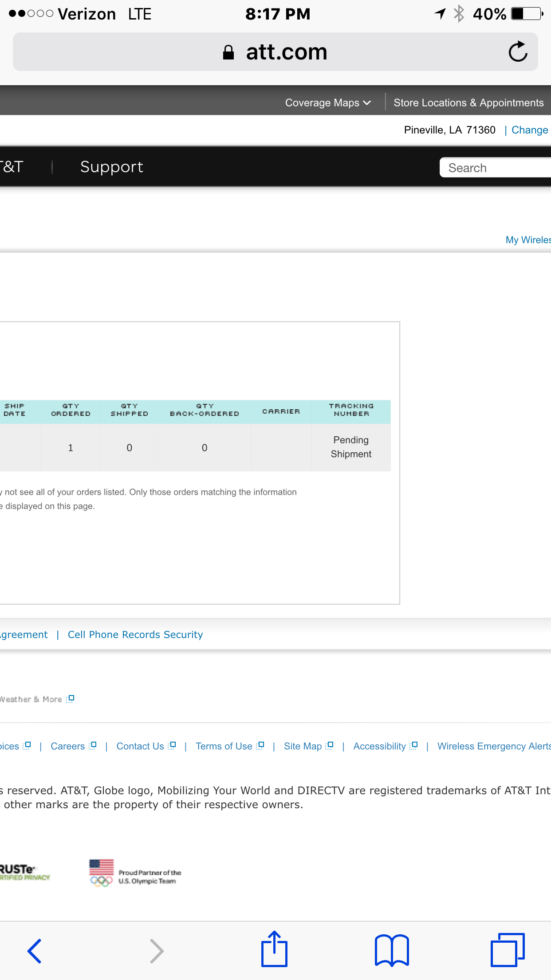Open the Support section

pos(111,167)
